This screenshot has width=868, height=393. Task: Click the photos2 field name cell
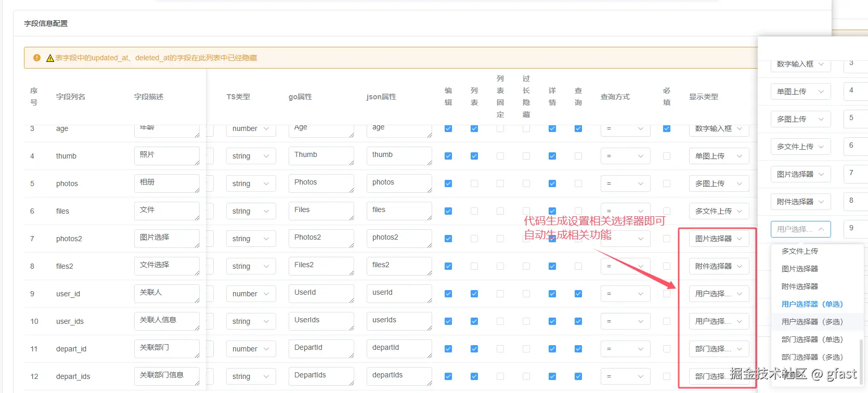pyautogui.click(x=69, y=239)
